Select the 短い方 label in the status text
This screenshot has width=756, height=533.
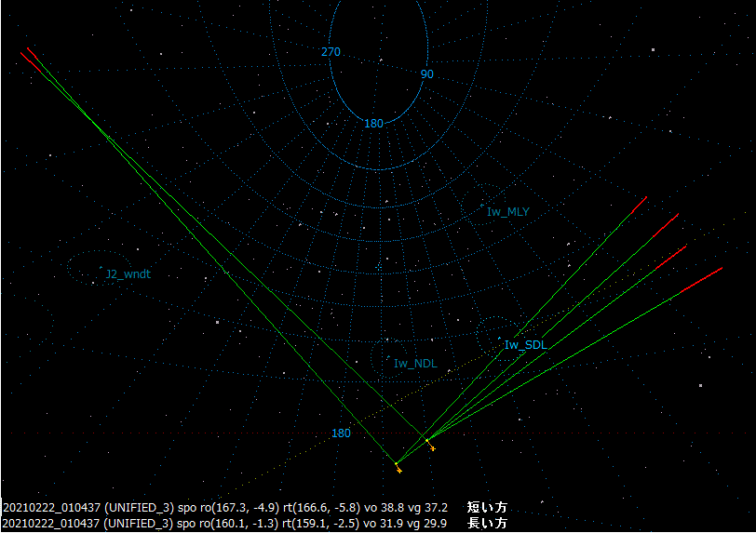coord(487,508)
